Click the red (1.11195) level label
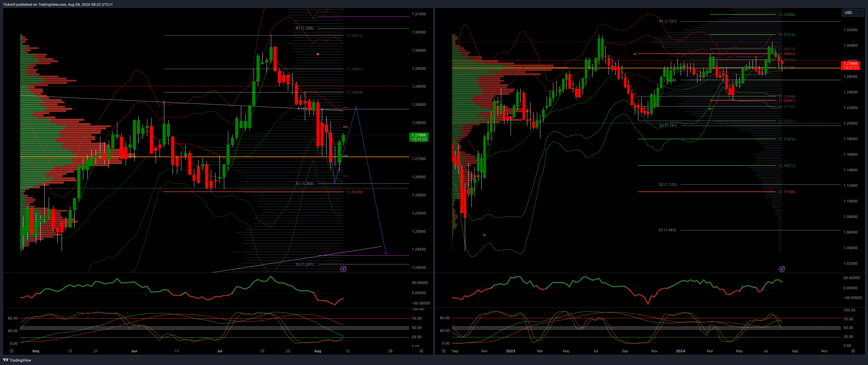The width and height of the screenshot is (868, 365). point(787,192)
